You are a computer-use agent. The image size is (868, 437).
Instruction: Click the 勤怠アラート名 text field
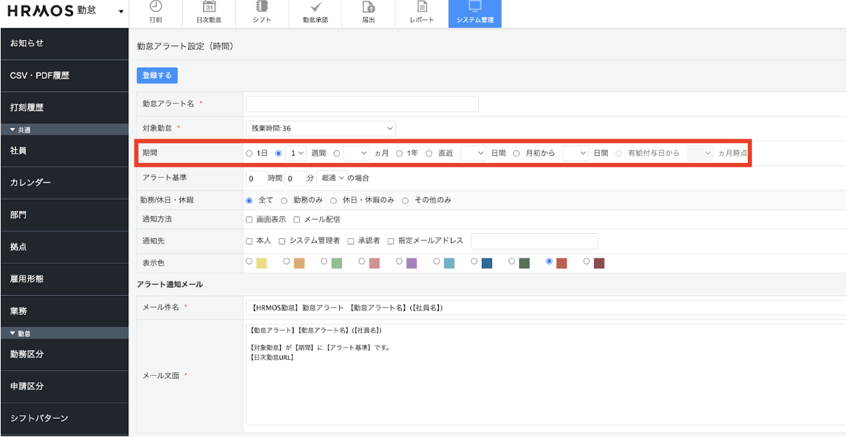click(362, 104)
